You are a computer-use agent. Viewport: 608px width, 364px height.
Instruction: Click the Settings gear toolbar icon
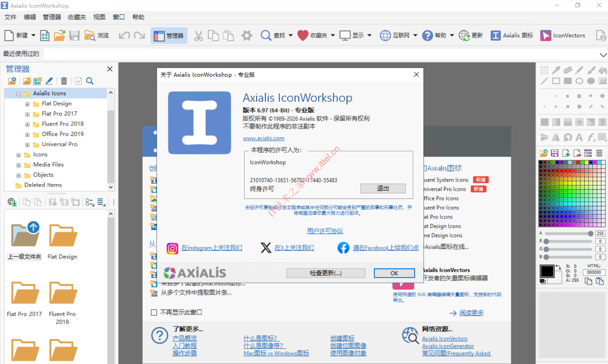pyautogui.click(x=247, y=36)
